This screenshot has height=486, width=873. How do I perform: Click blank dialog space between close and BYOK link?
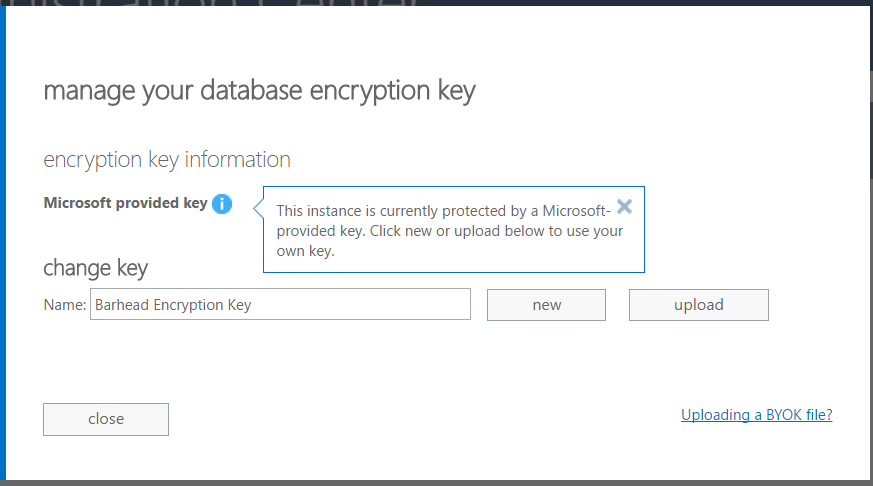(x=420, y=419)
